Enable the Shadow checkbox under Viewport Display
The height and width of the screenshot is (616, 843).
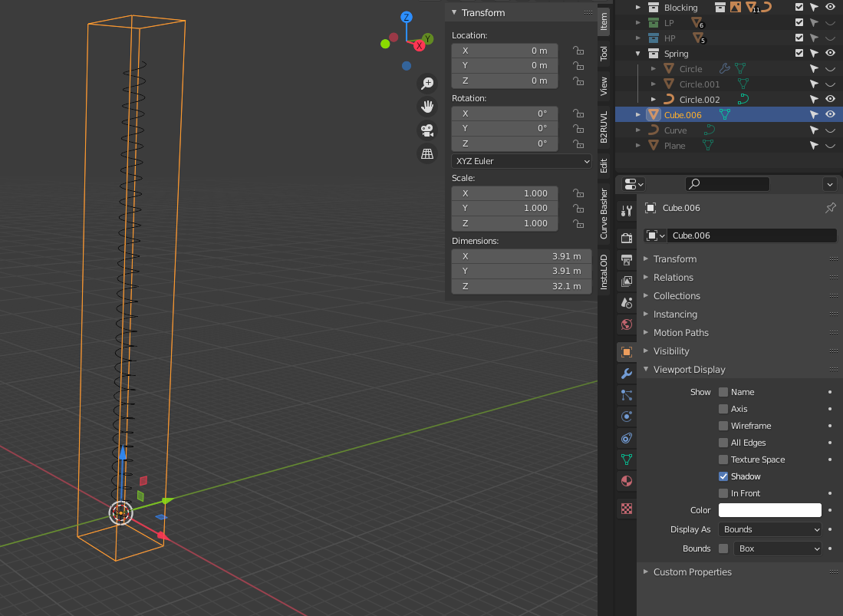point(722,476)
